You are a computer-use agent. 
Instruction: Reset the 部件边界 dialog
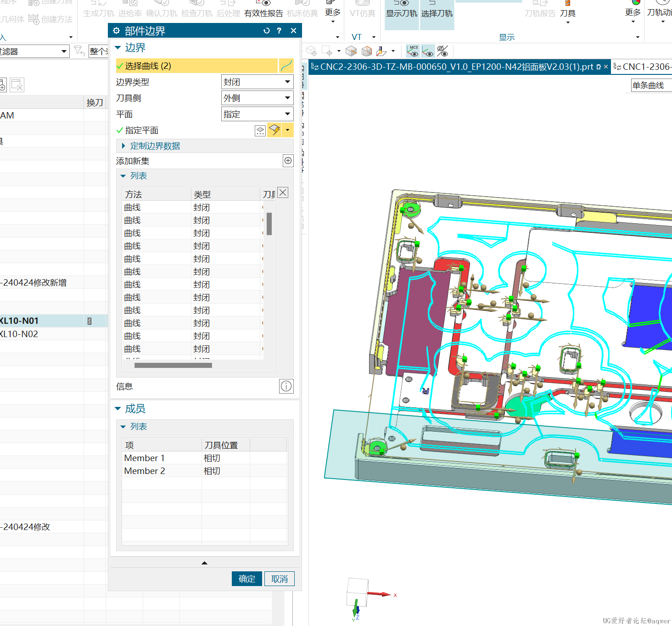[267, 31]
